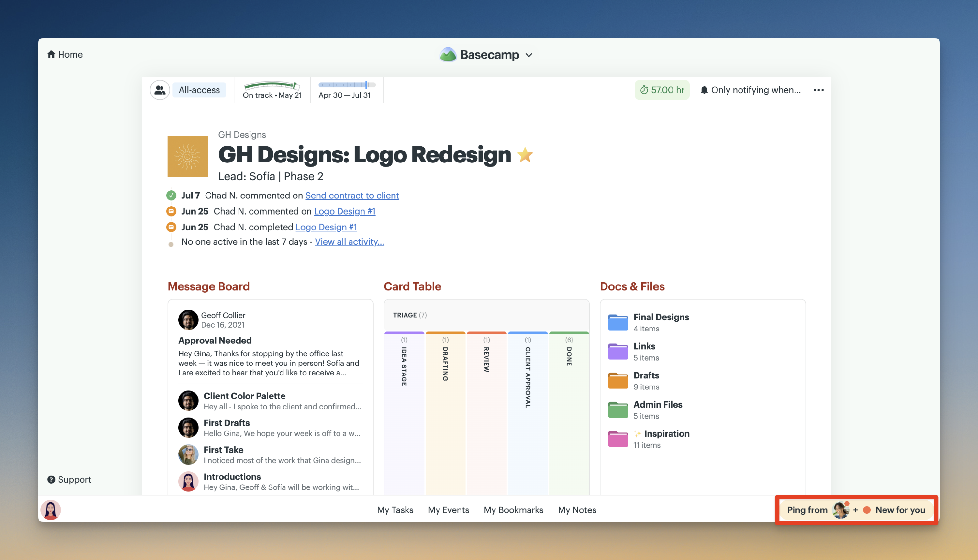Open people on project icon
This screenshot has height=560, width=978.
160,90
